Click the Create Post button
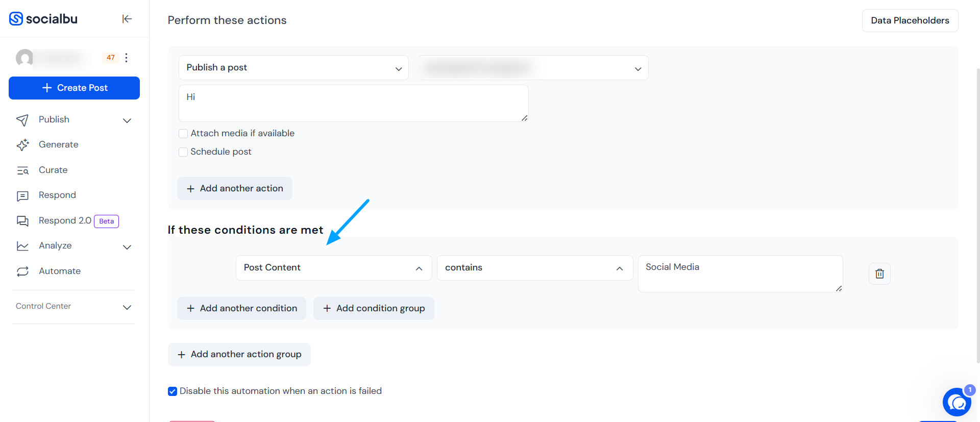This screenshot has width=980, height=422. pos(74,88)
